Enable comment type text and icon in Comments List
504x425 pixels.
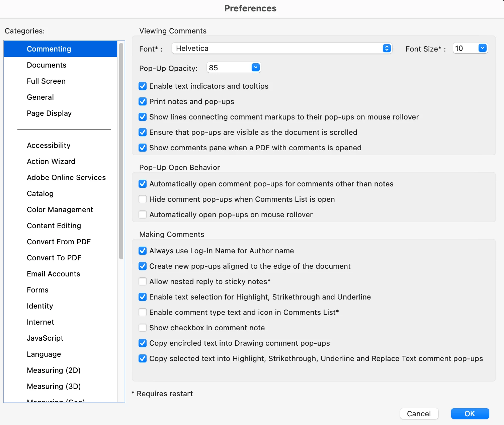(x=143, y=313)
